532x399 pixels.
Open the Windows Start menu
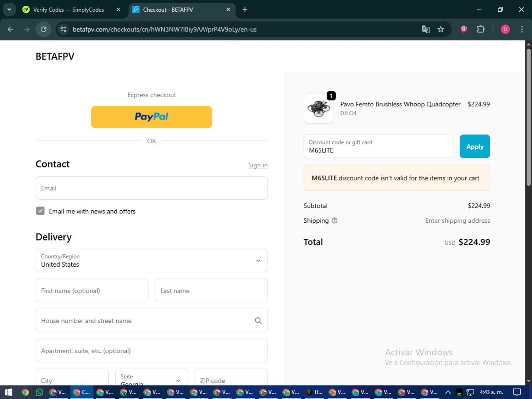(x=9, y=392)
